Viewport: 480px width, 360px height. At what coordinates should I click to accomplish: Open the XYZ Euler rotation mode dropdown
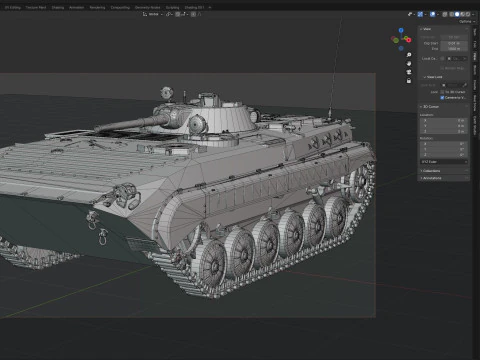[443, 162]
